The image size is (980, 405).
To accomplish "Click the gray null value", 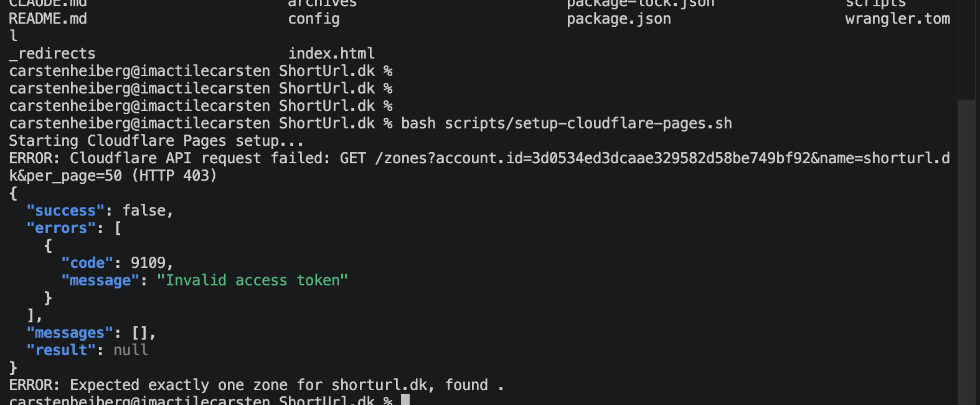I will coord(131,350).
